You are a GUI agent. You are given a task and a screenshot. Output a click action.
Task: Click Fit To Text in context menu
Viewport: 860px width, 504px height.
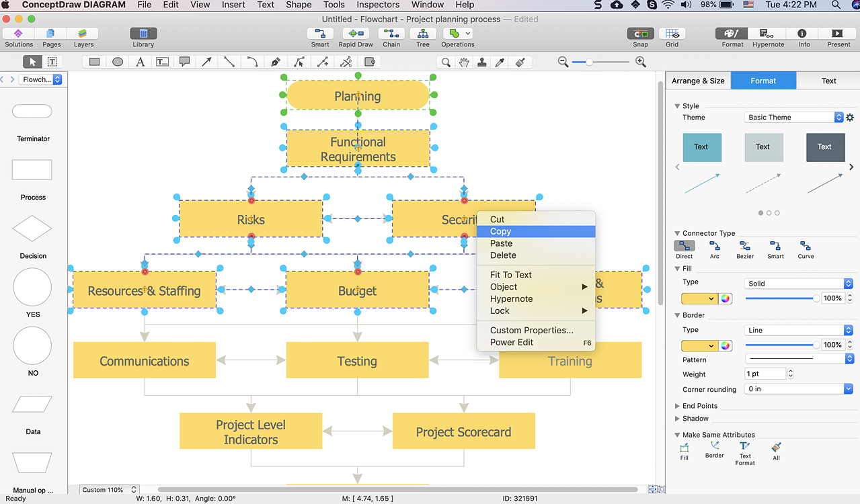coord(511,275)
